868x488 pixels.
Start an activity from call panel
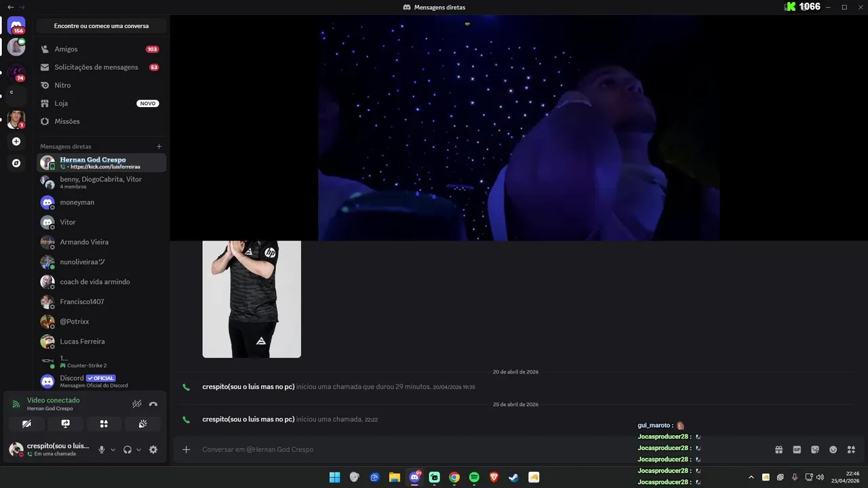point(104,424)
